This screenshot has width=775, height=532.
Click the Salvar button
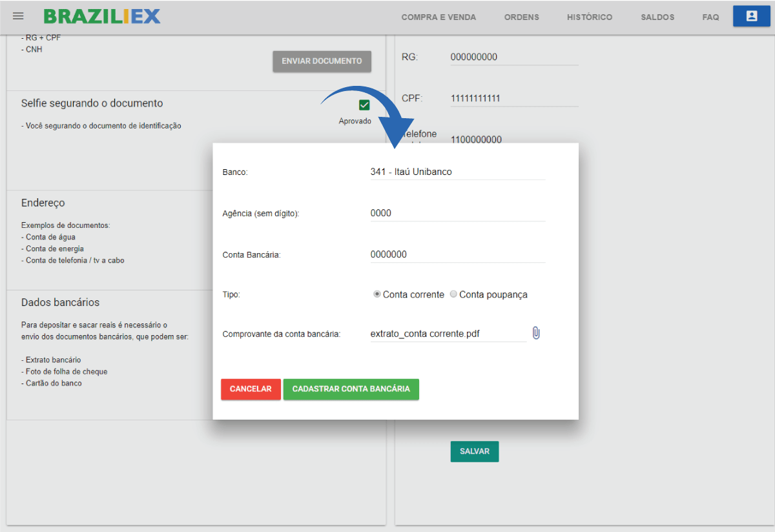point(474,452)
